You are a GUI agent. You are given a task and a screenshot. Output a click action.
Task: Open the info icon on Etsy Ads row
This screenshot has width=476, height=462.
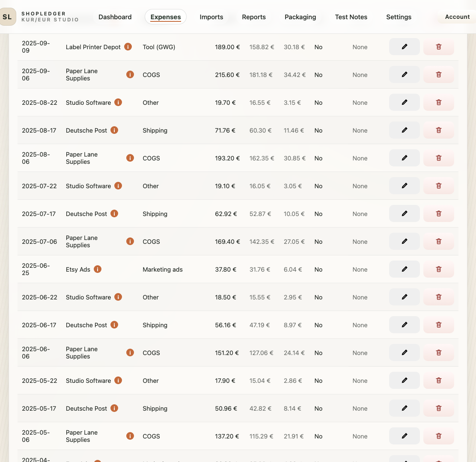[x=97, y=269]
